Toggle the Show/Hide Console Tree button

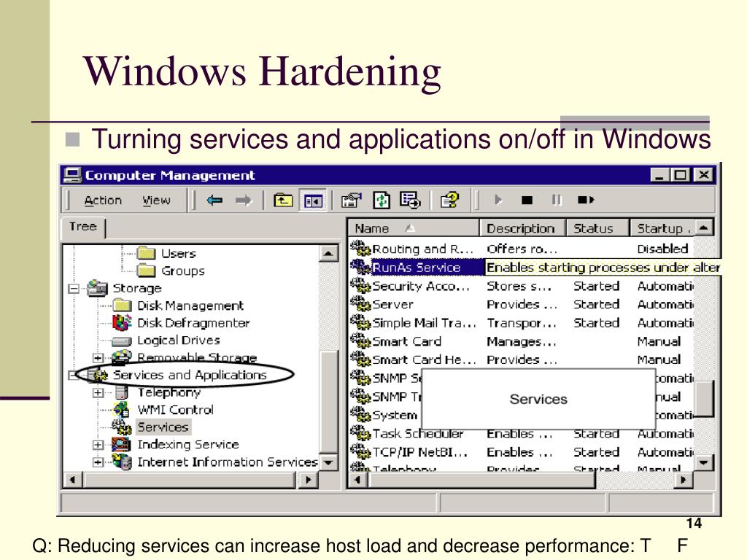point(312,201)
